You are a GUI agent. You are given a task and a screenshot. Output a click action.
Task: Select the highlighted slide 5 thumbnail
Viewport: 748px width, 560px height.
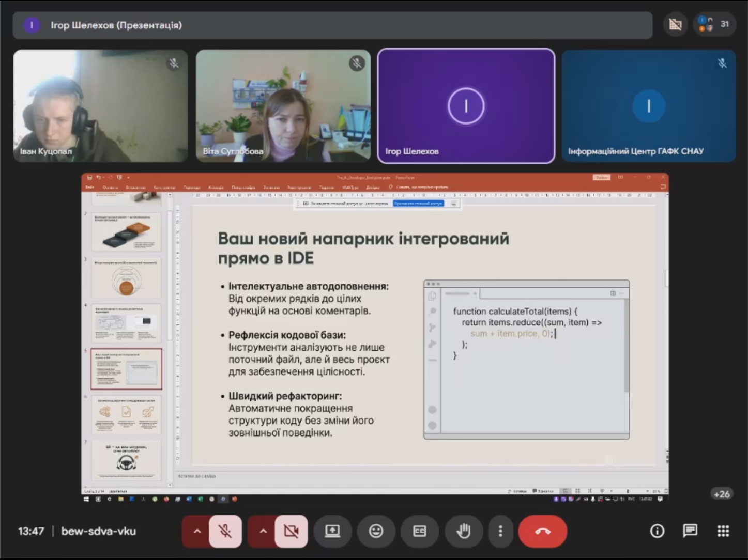[x=127, y=368]
